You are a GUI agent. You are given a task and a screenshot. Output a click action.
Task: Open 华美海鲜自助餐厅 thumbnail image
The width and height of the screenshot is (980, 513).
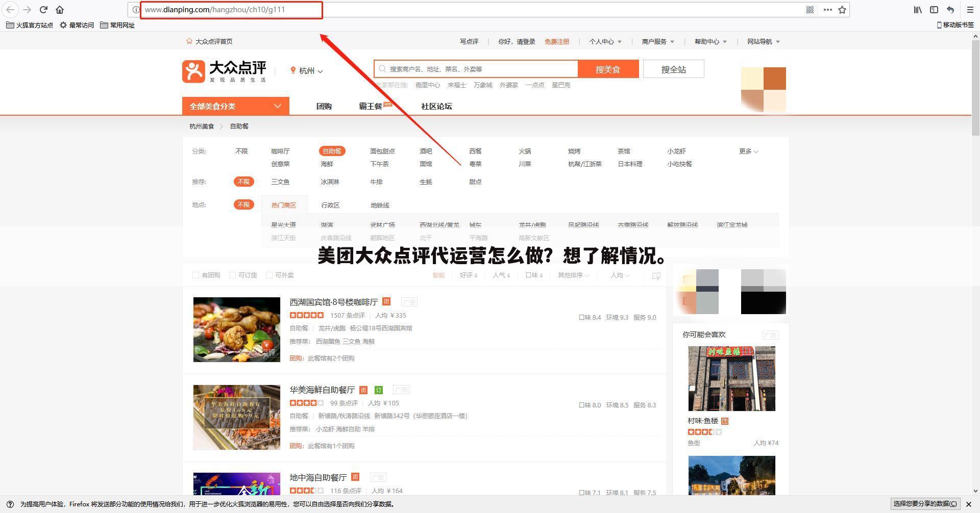(237, 418)
